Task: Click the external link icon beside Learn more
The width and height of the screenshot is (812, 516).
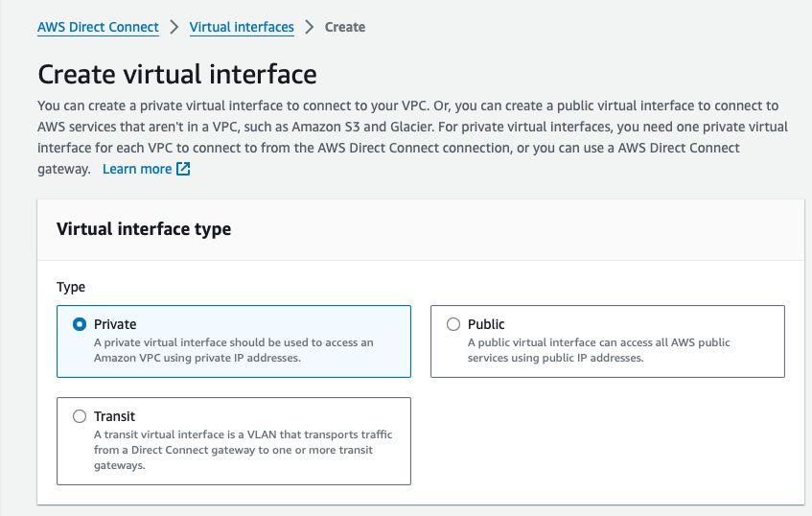Action: pos(183,169)
